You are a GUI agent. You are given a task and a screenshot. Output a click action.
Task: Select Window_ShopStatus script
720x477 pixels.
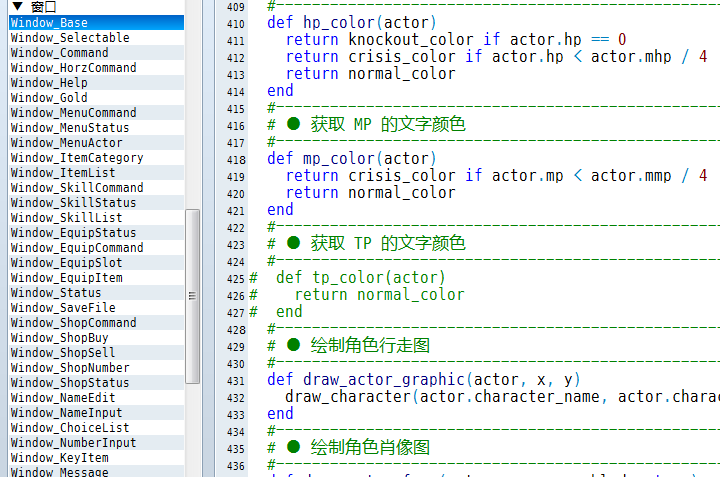tap(96, 382)
